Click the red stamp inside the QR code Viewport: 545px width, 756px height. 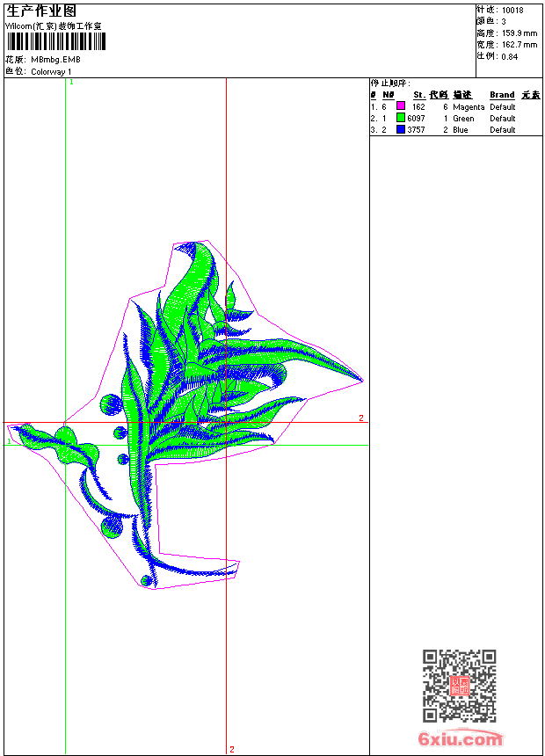coord(460,686)
